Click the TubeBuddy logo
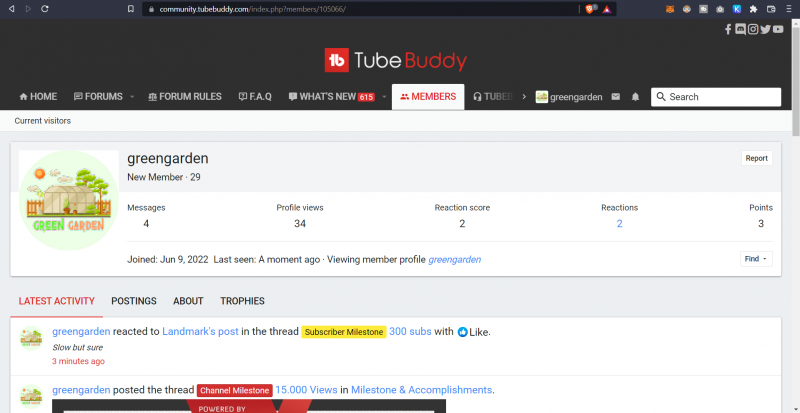Viewport: 800px width, 413px height. [x=396, y=61]
